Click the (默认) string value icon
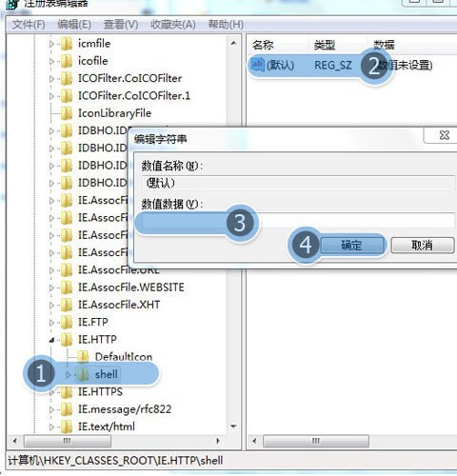The width and height of the screenshot is (457, 476). (x=257, y=65)
